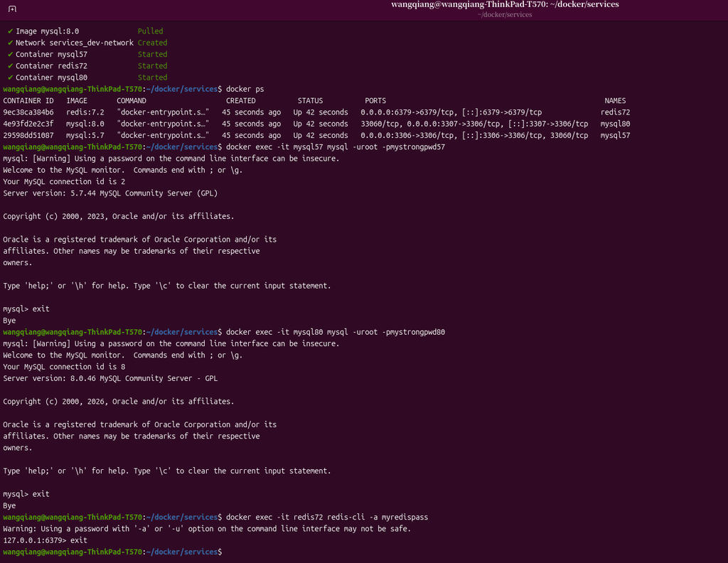
Task: Click ports text 0.0.0.0:3307->3306/tcp
Action: coord(454,124)
